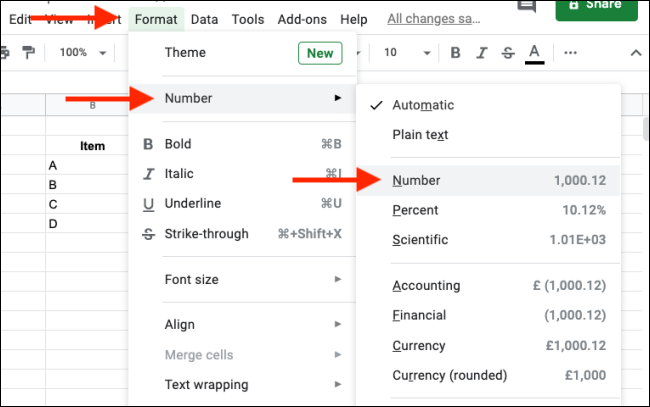The height and width of the screenshot is (407, 650).
Task: Click the Strikethrough toolbar icon
Action: 508,52
